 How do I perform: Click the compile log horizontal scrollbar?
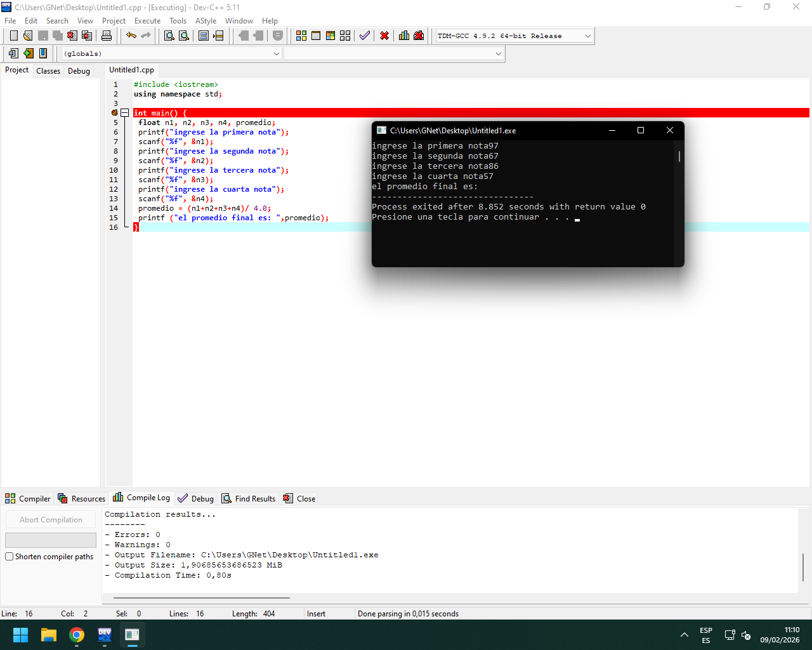pyautogui.click(x=202, y=597)
